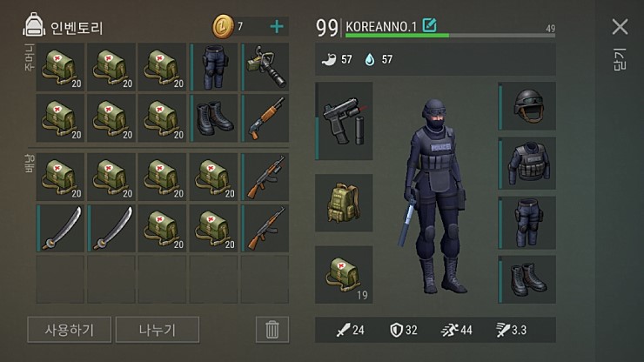Select the equipped tactical helmet slot
644x362 pixels.
click(x=527, y=106)
